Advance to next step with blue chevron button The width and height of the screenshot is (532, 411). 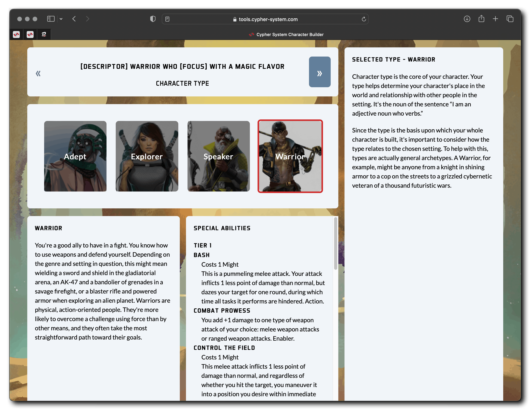coord(319,72)
